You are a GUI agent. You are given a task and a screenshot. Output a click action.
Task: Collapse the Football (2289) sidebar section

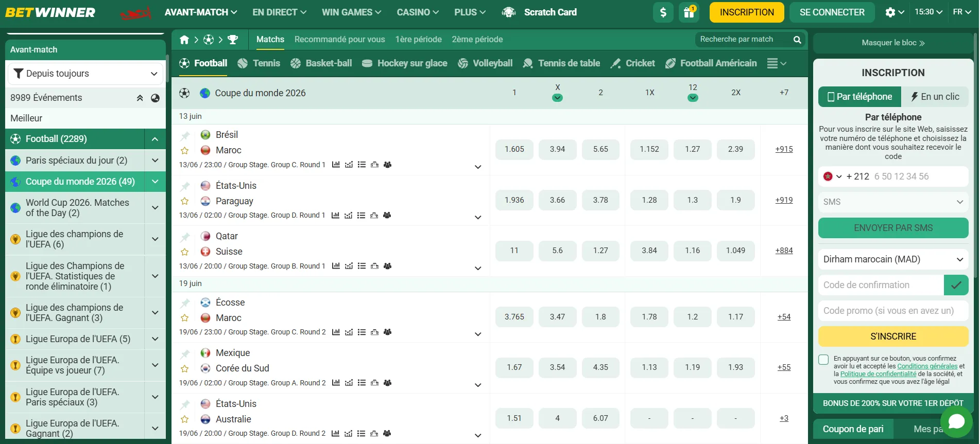154,139
